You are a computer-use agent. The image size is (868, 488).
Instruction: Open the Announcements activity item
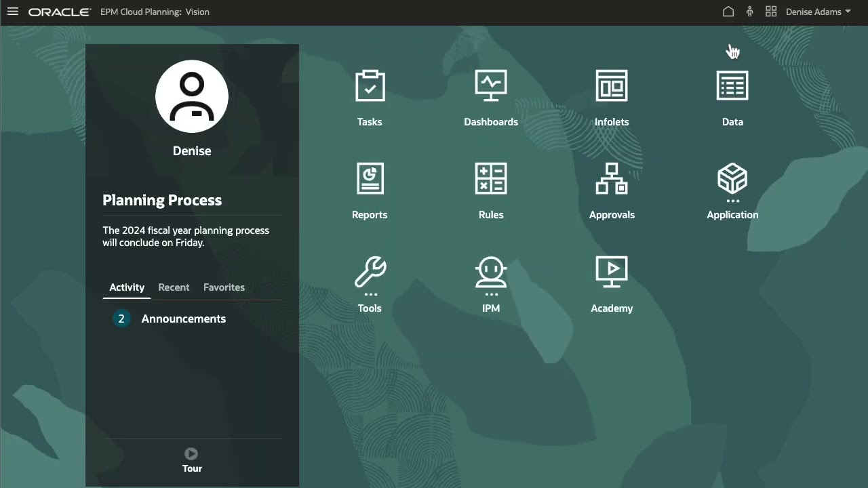point(183,319)
